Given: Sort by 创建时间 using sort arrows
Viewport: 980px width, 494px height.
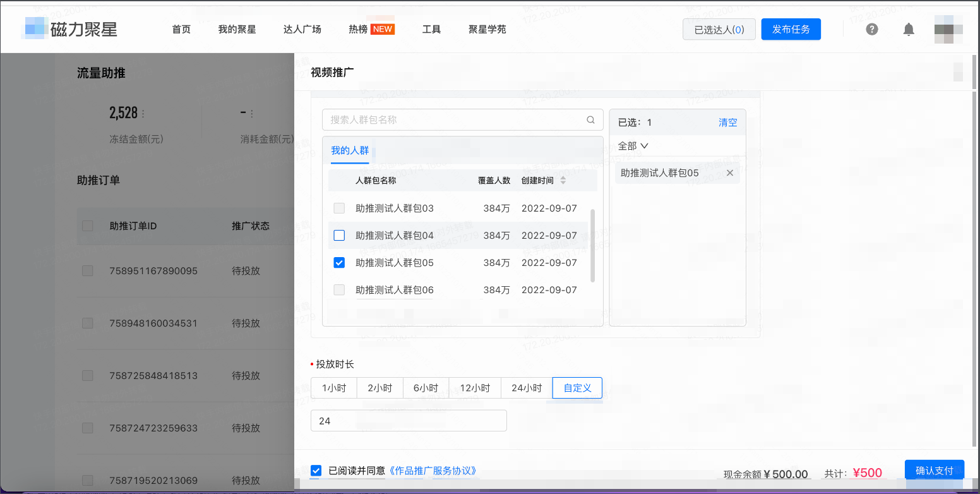Looking at the screenshot, I should 563,181.
